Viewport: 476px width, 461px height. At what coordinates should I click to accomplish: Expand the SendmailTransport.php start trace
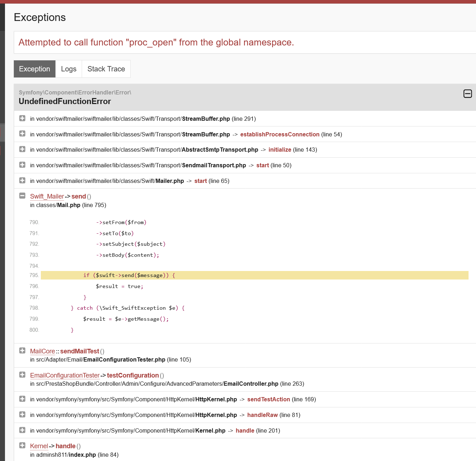click(x=22, y=165)
